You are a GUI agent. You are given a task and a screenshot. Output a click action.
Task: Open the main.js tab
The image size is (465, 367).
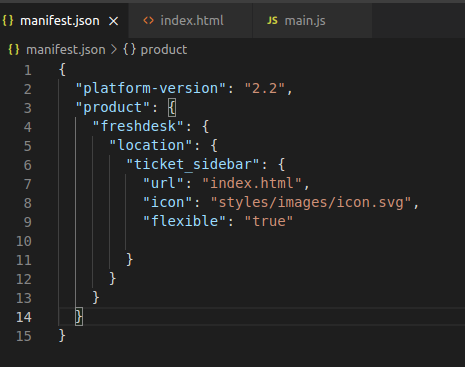pyautogui.click(x=313, y=21)
